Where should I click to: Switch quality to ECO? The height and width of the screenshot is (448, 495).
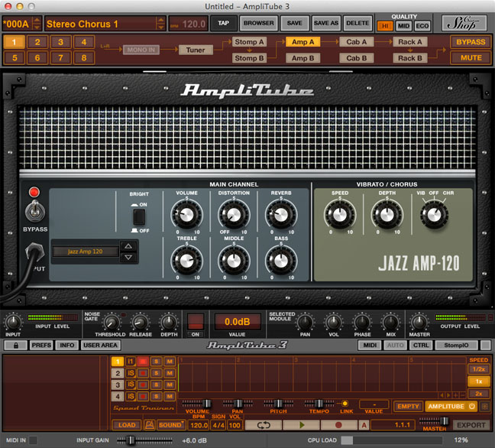point(422,26)
